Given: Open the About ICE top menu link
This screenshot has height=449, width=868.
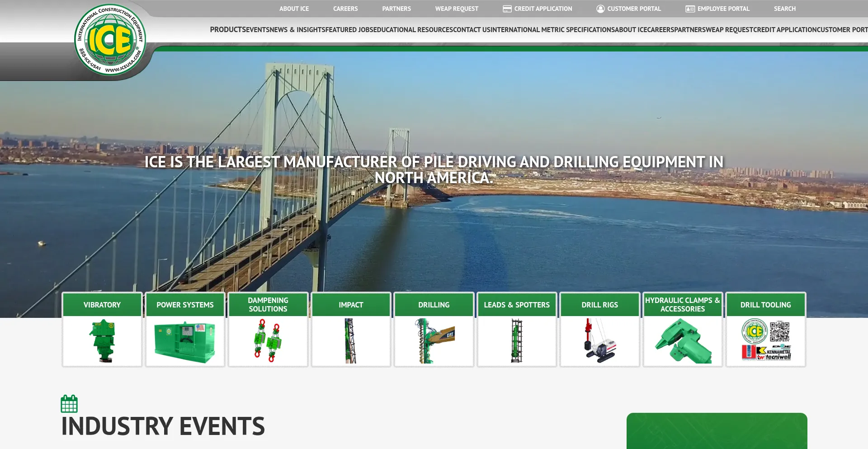Looking at the screenshot, I should pos(294,9).
